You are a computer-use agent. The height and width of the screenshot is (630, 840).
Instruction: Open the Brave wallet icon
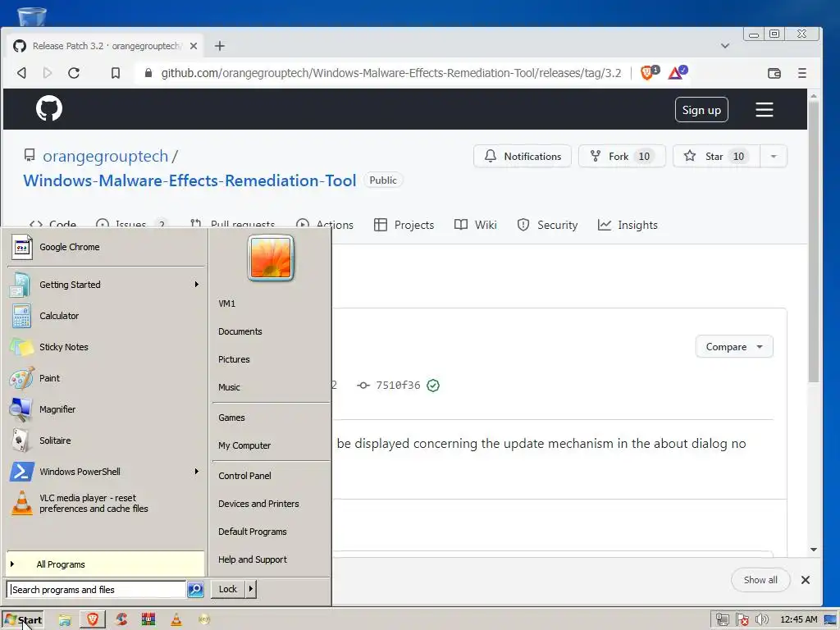coord(774,73)
